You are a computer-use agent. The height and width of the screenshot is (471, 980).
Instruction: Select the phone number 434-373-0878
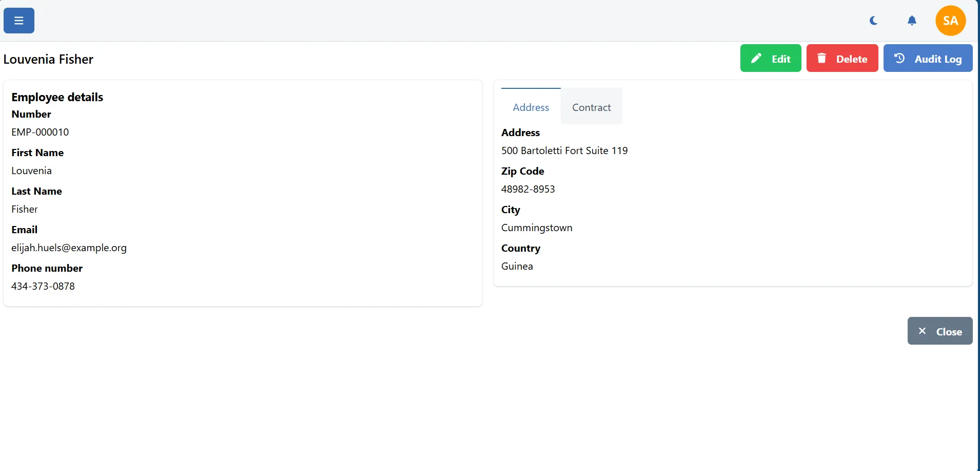coord(43,286)
